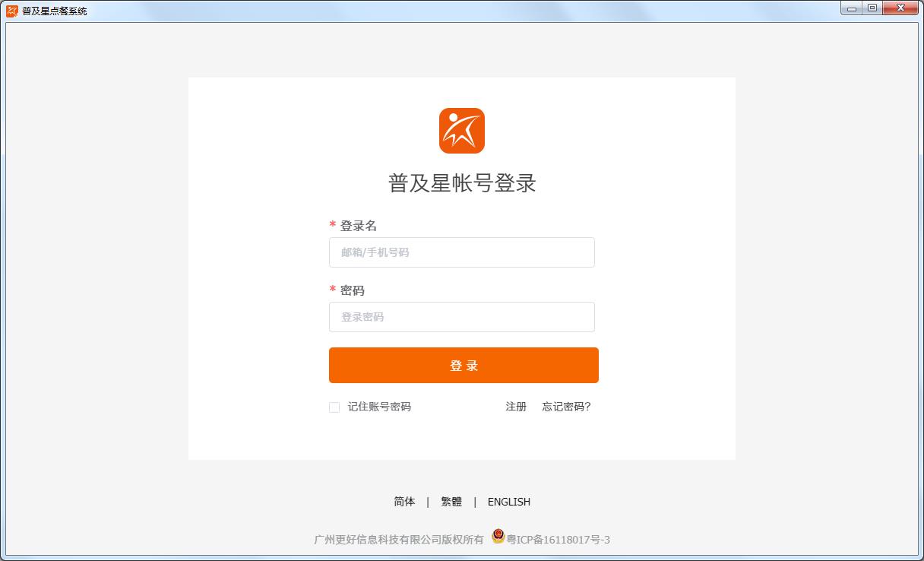Switch language to ENGLISH
This screenshot has height=561, width=924.
click(509, 502)
